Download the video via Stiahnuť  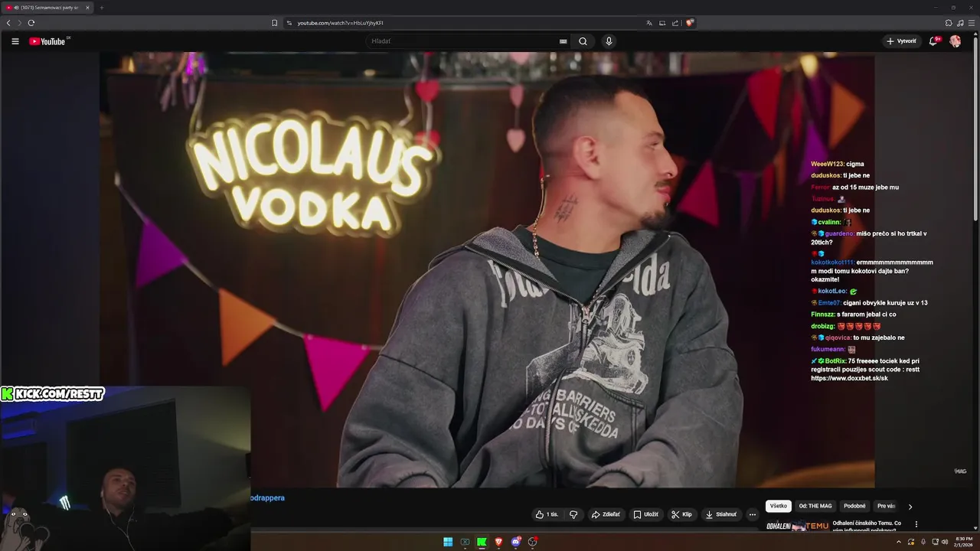(720, 514)
